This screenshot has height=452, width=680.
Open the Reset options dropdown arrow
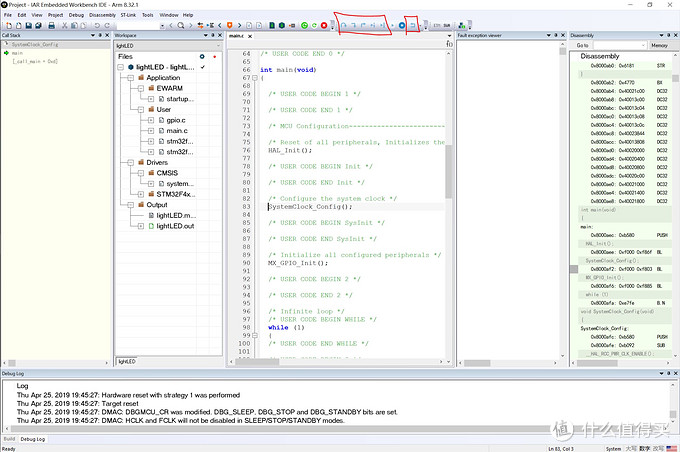point(420,26)
